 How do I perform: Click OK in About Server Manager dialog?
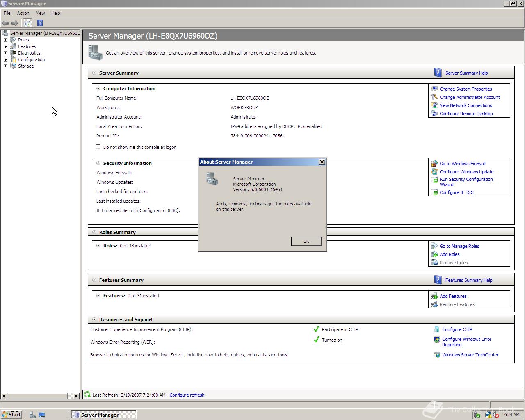click(306, 241)
